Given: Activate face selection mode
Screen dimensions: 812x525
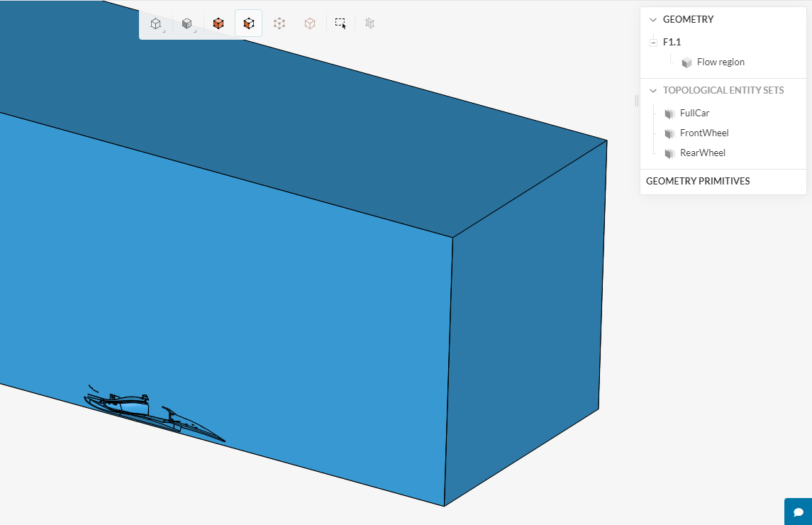Looking at the screenshot, I should tap(248, 23).
